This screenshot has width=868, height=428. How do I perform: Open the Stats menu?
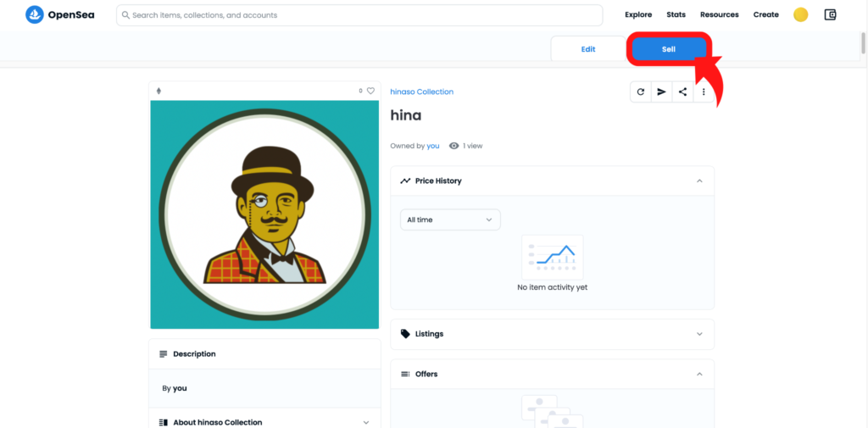point(676,15)
